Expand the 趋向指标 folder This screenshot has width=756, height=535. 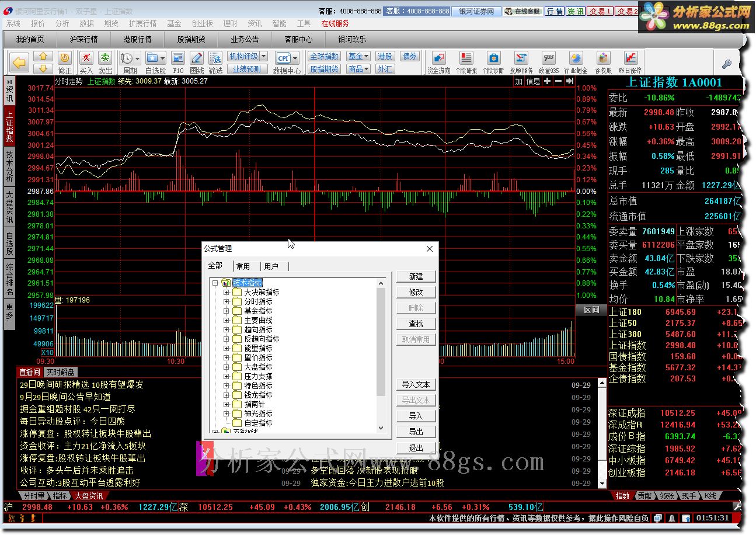(x=227, y=329)
